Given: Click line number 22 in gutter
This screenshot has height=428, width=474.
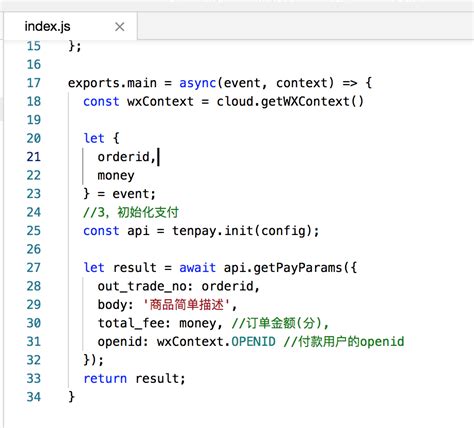Looking at the screenshot, I should tap(34, 175).
